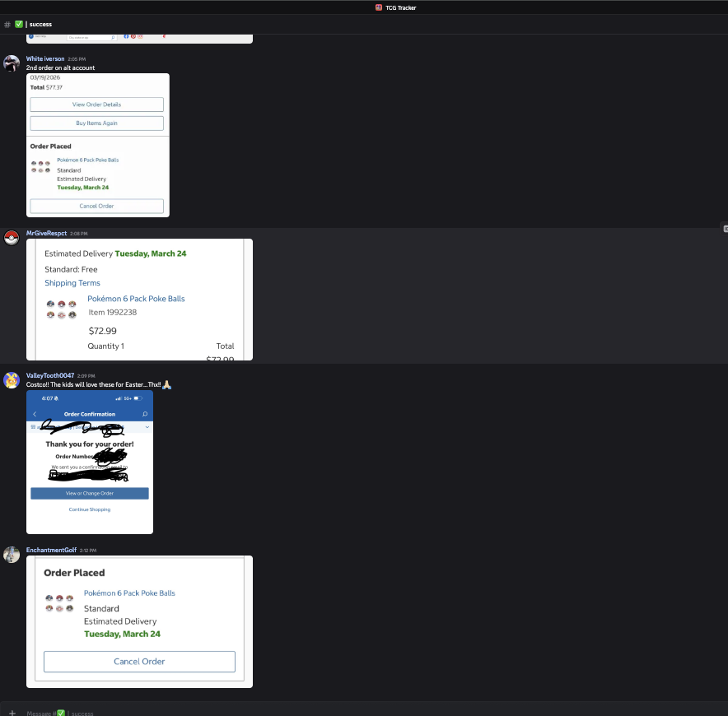The width and height of the screenshot is (728, 716).
Task: Open EnchantmentGolf's Order Placed screenshot
Action: (x=140, y=622)
